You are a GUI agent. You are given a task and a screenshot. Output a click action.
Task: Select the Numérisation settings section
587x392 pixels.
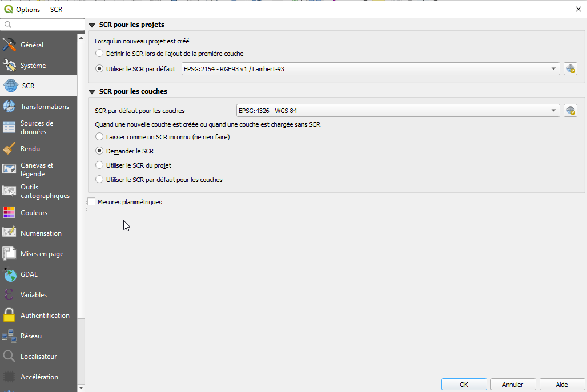pos(37,232)
